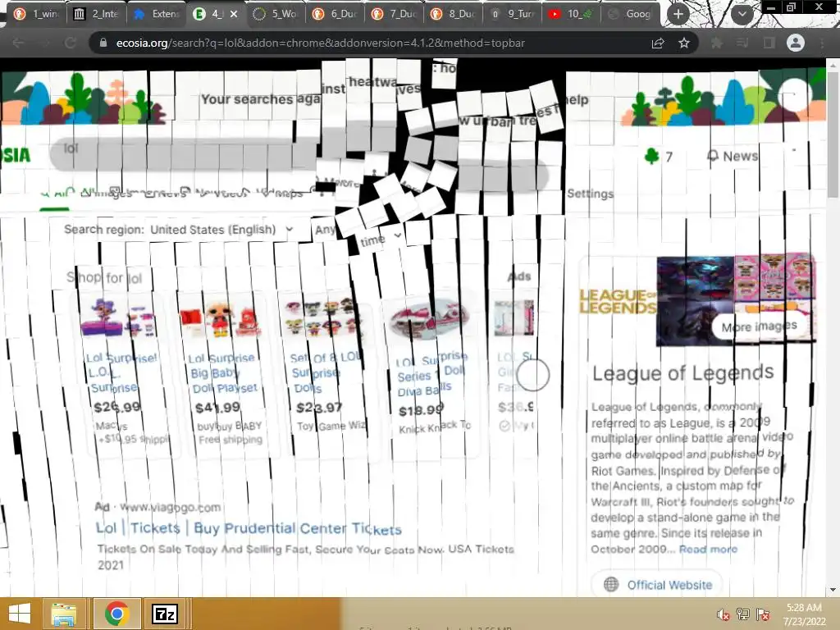Click the muted volume tray icon
Screen dimensions: 840x630
point(723,614)
